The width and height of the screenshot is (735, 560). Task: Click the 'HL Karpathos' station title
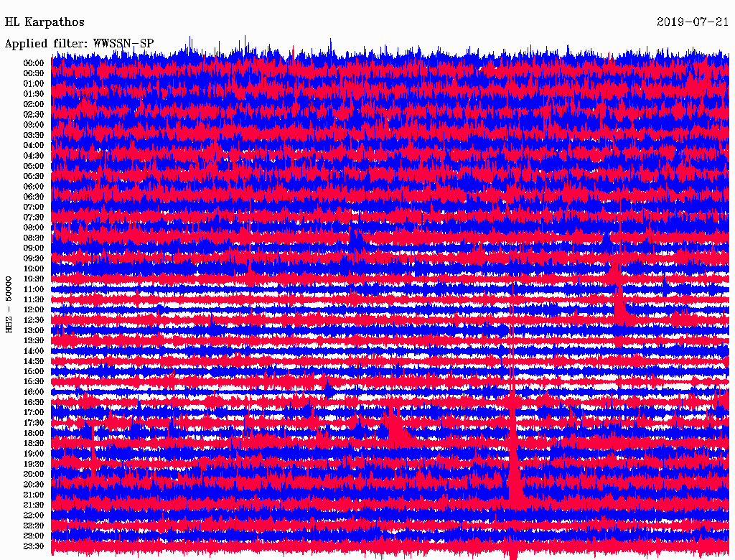coord(45,22)
